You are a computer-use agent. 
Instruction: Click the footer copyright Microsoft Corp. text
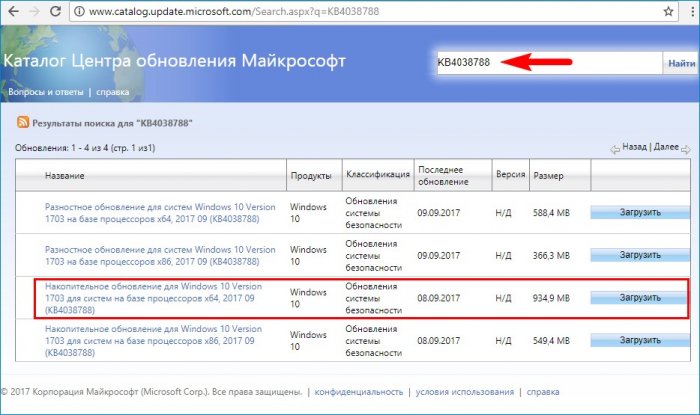pyautogui.click(x=152, y=392)
